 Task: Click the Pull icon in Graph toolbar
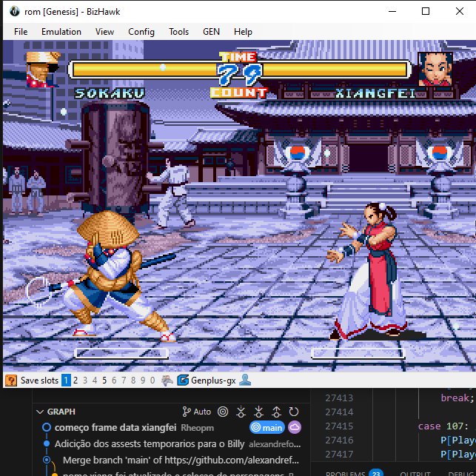(258, 412)
